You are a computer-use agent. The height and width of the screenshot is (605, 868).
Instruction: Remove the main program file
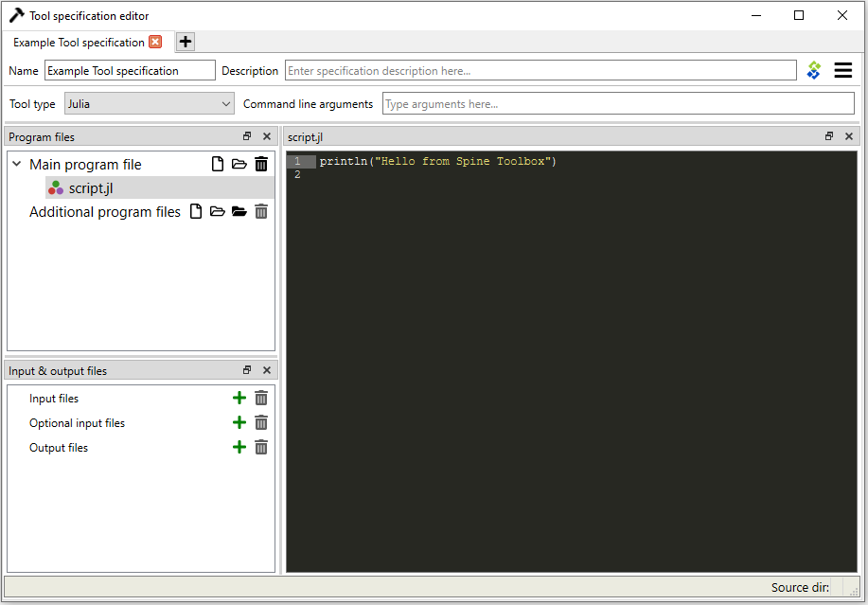click(261, 164)
